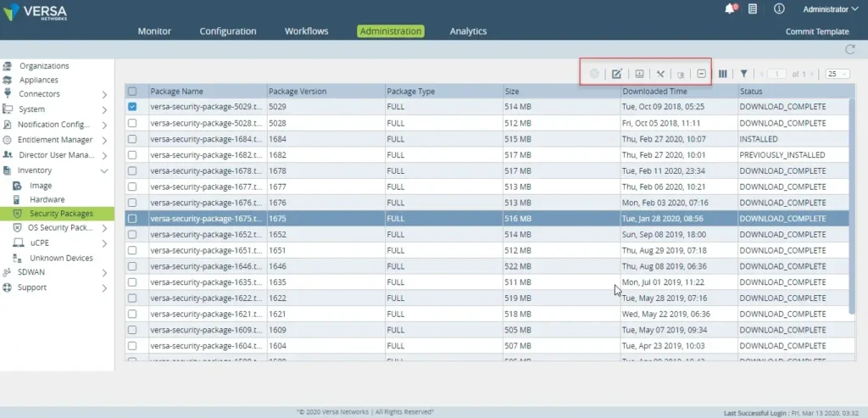Open the info icon in header
The height and width of the screenshot is (418, 868).
(x=779, y=9)
